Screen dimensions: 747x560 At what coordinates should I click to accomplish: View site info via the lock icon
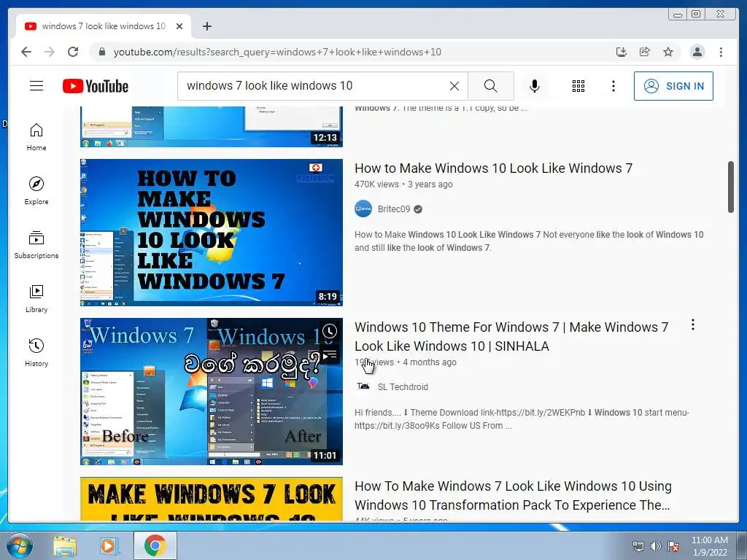101,52
